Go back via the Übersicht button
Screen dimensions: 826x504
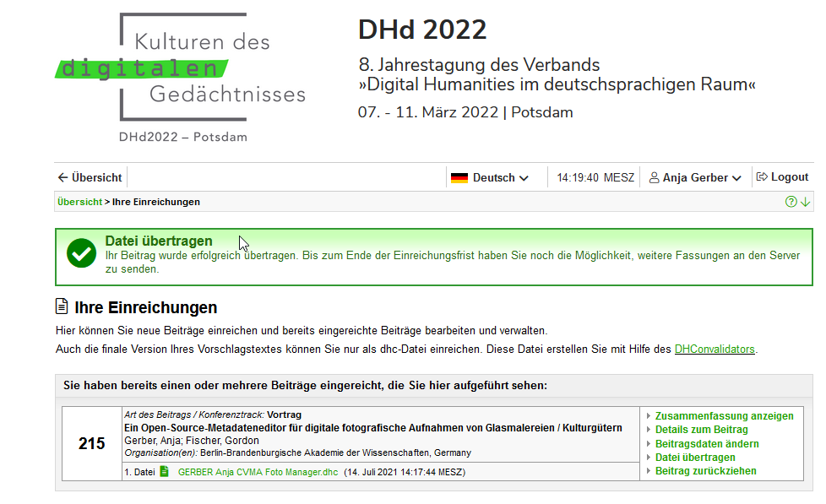tap(90, 177)
